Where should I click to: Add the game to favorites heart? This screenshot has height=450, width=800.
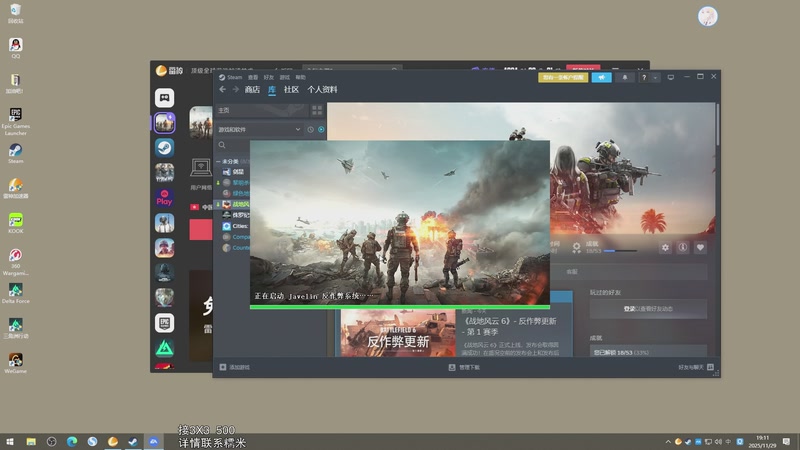[x=701, y=247]
